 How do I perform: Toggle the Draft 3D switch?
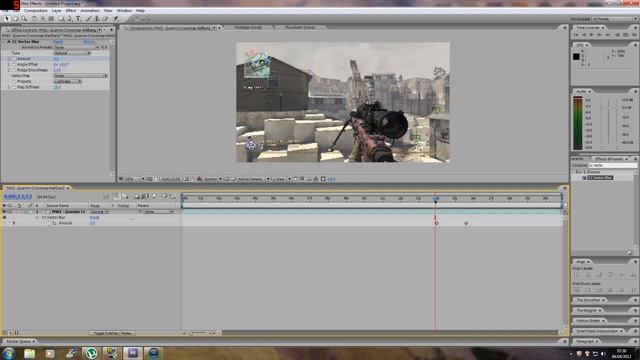pos(125,197)
